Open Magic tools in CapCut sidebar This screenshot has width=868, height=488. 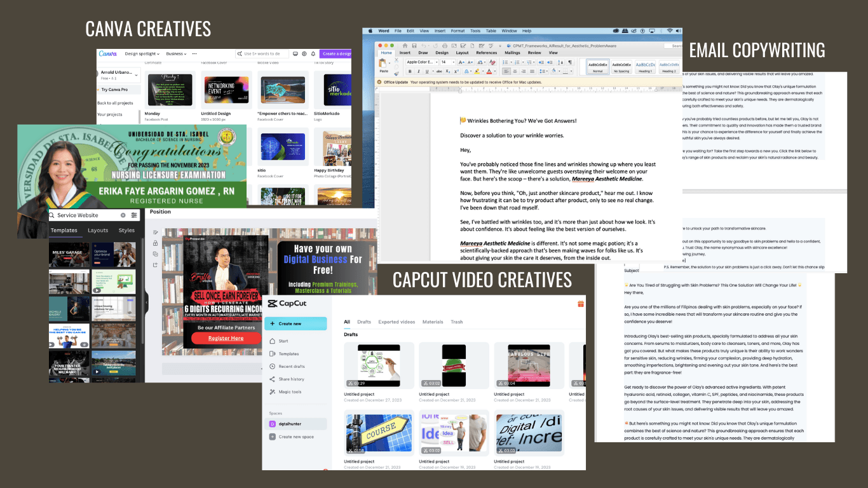[290, 392]
